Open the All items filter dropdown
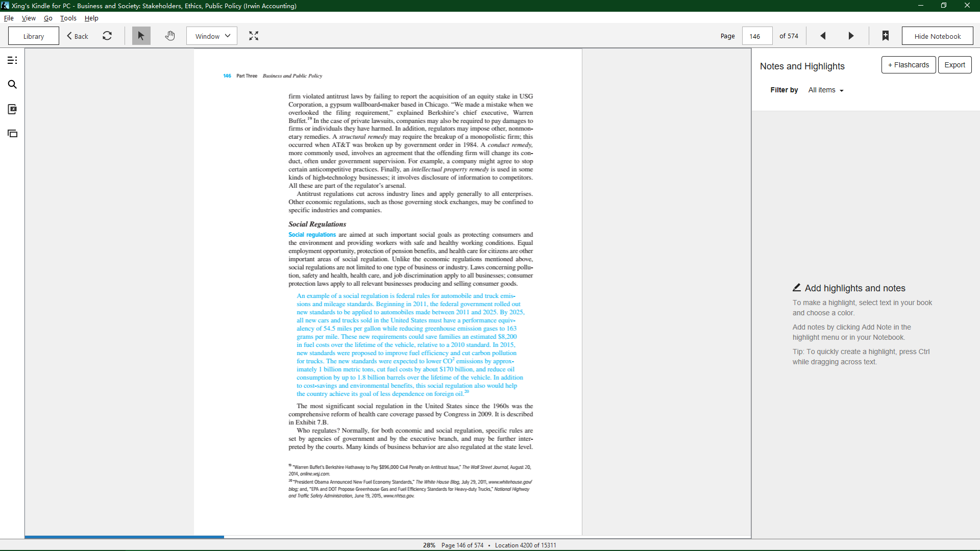 click(x=826, y=90)
